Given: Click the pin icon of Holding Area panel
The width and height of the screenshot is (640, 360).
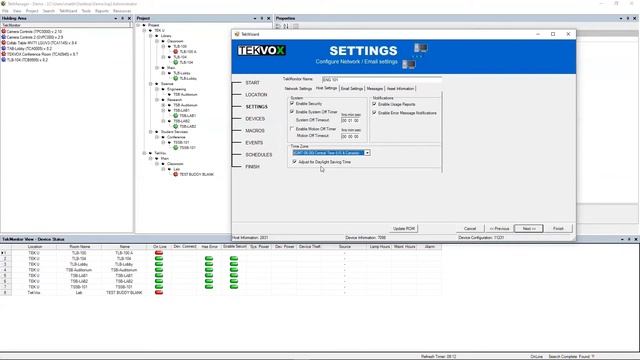Looking at the screenshot, I should pos(122,18).
